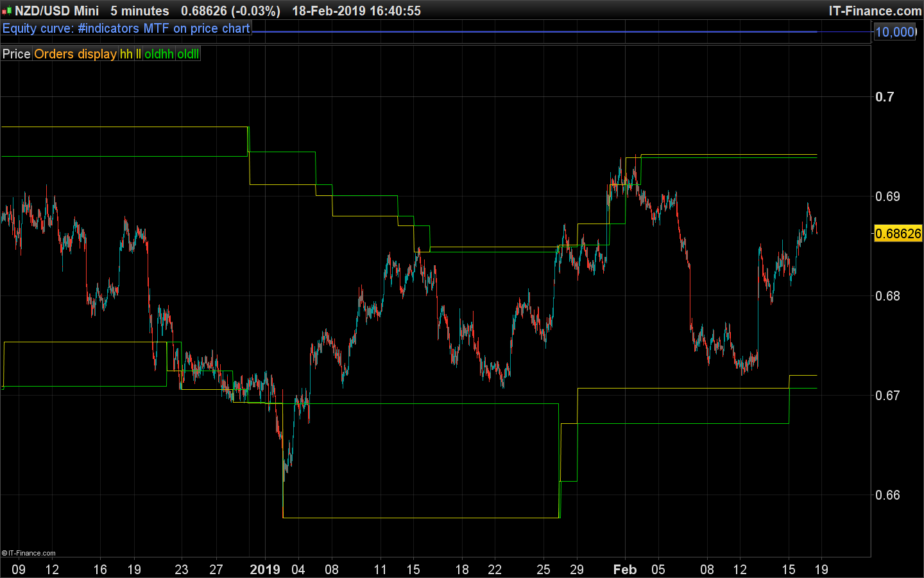Click the 23 date label on time axis
Screen dimensions: 924x578
182,570
